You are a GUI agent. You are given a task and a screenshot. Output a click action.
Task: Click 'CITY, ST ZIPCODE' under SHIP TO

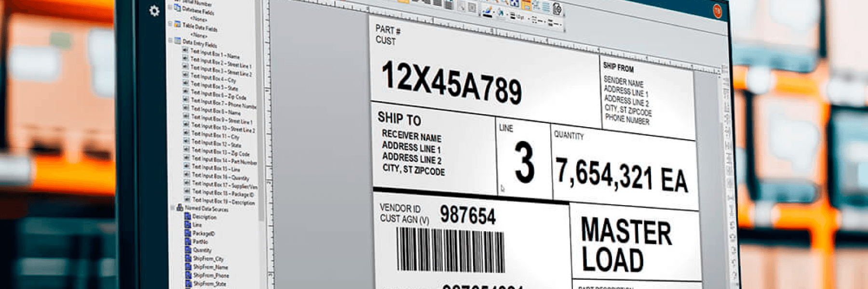coord(413,170)
